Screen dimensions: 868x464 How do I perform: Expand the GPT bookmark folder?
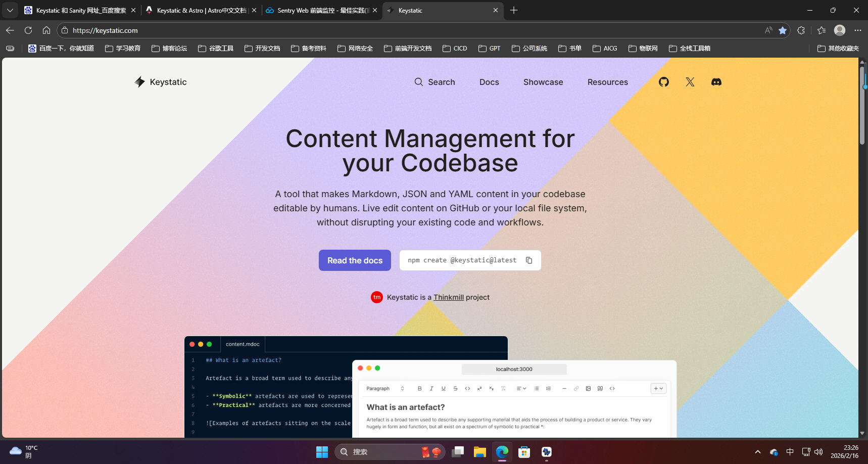pos(490,49)
